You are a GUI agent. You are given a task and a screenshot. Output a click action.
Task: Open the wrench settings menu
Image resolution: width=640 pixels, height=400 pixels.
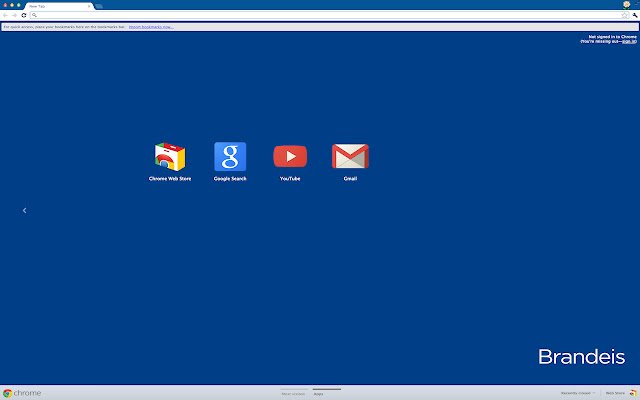[x=635, y=15]
